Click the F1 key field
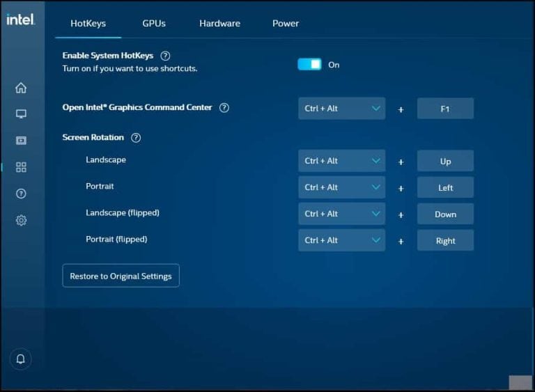535x392 pixels. click(x=445, y=109)
